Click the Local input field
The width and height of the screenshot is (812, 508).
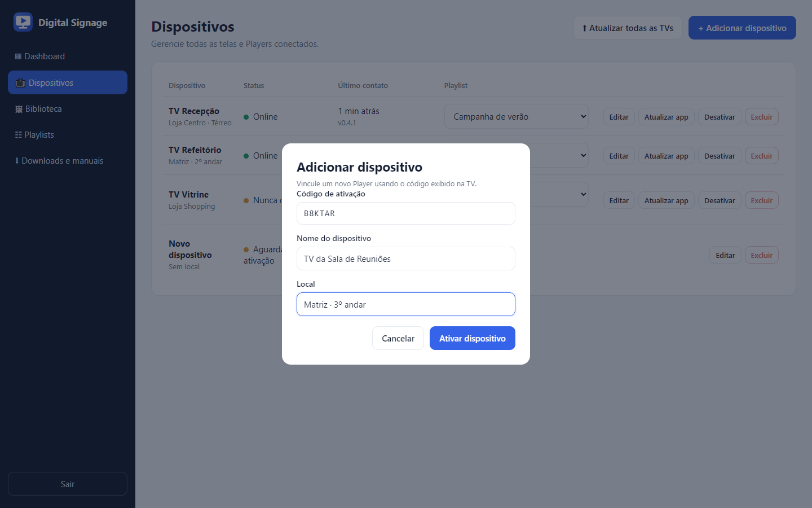(406, 304)
